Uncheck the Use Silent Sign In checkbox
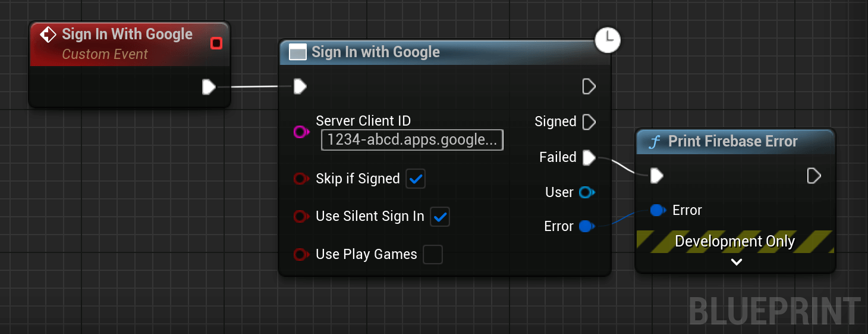Viewport: 868px width, 334px height. [x=440, y=217]
